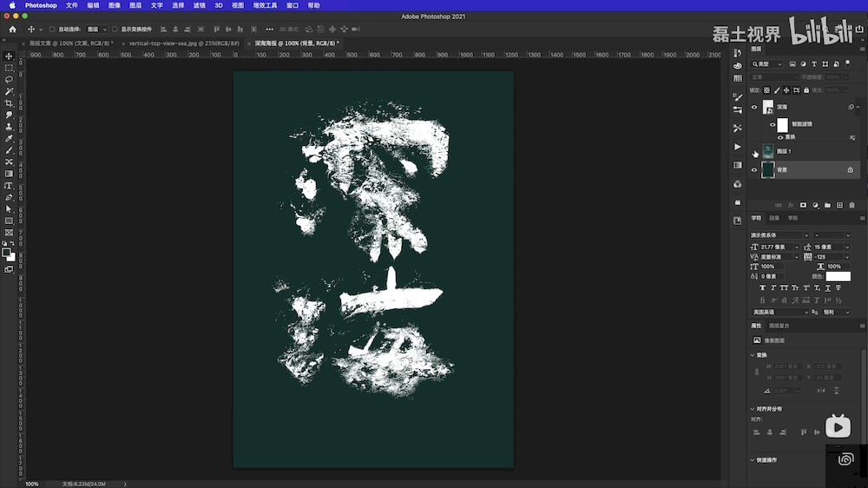Enable the 自动选择 checkbox

coord(53,30)
